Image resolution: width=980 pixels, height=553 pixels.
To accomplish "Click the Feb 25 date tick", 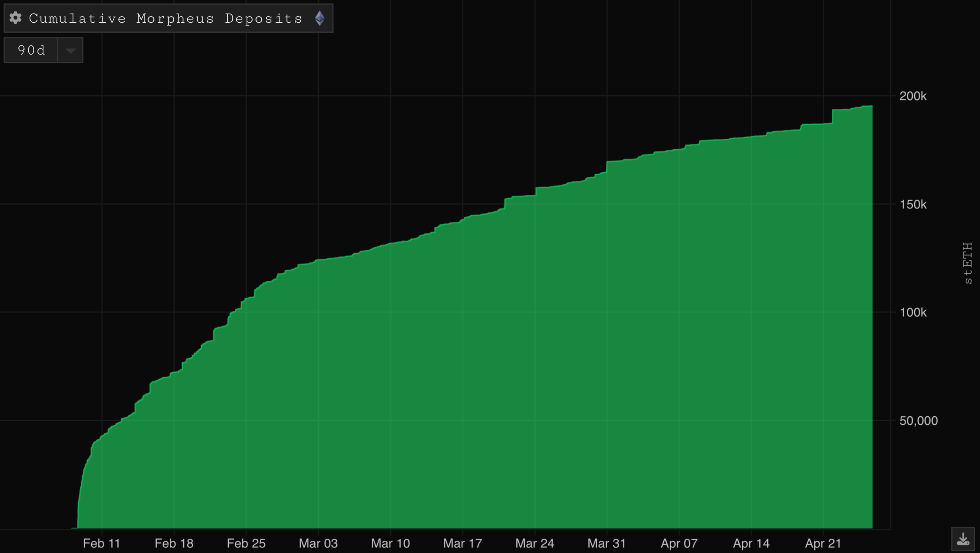I will (246, 543).
